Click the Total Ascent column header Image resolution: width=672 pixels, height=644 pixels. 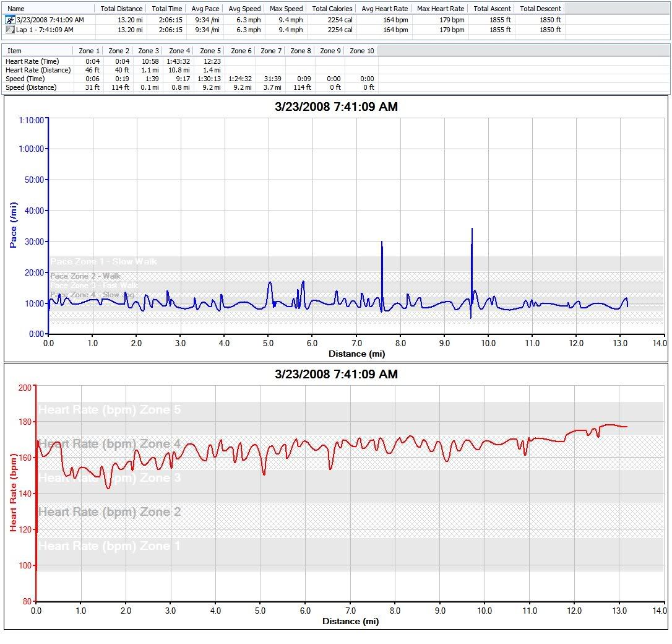click(491, 9)
